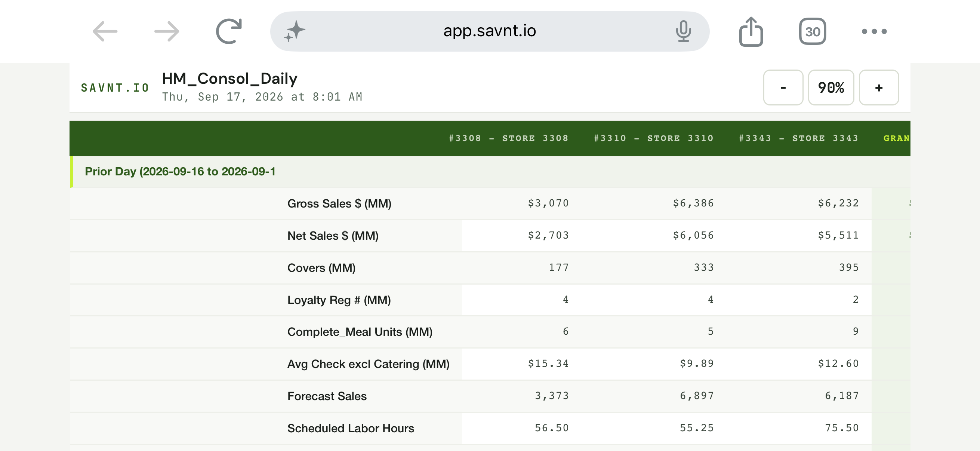Click the Avg Check excl Catering (MM) label
The width and height of the screenshot is (980, 451).
[368, 364]
